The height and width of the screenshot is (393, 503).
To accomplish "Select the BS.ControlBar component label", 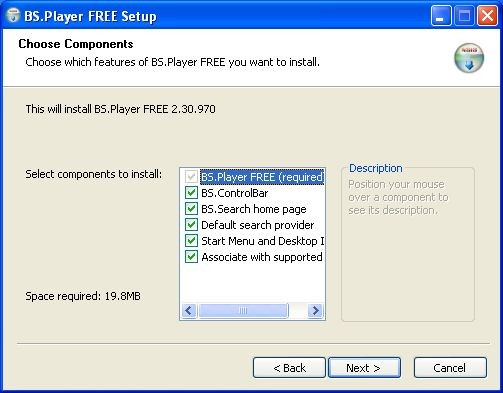I will (x=235, y=193).
